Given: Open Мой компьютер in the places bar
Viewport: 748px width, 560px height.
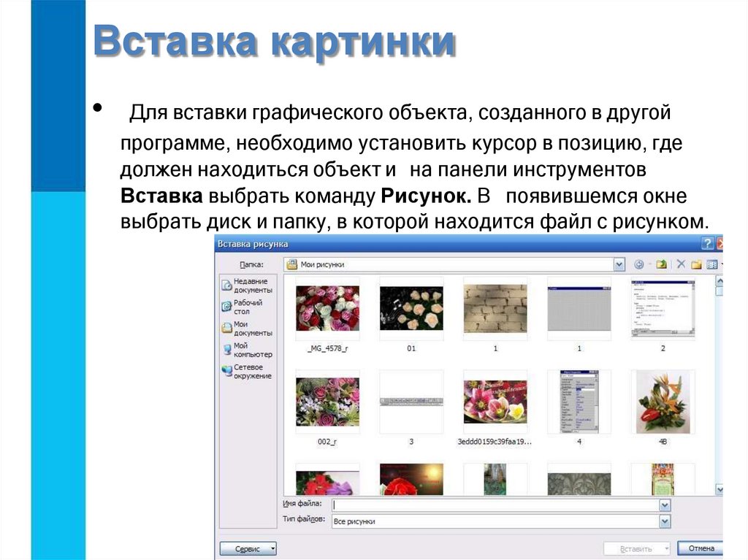Looking at the screenshot, I should [x=248, y=350].
